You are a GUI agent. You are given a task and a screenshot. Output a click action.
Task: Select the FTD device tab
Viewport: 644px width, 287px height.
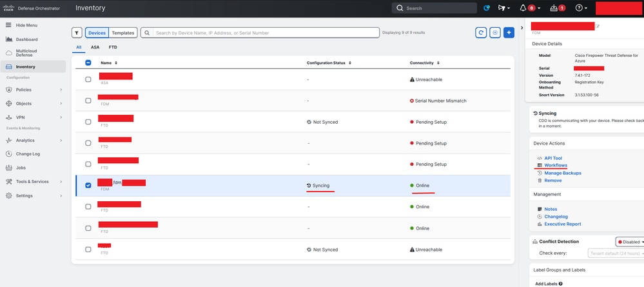(x=113, y=47)
